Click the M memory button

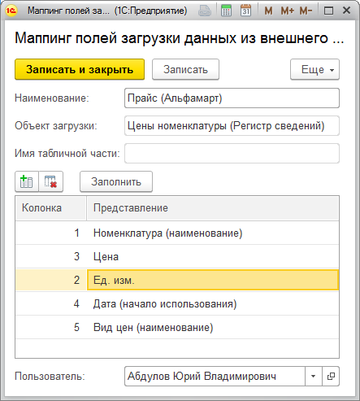coord(268,11)
